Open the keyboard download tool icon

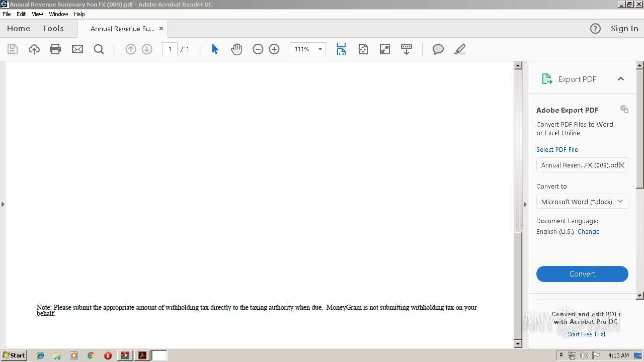(x=407, y=49)
